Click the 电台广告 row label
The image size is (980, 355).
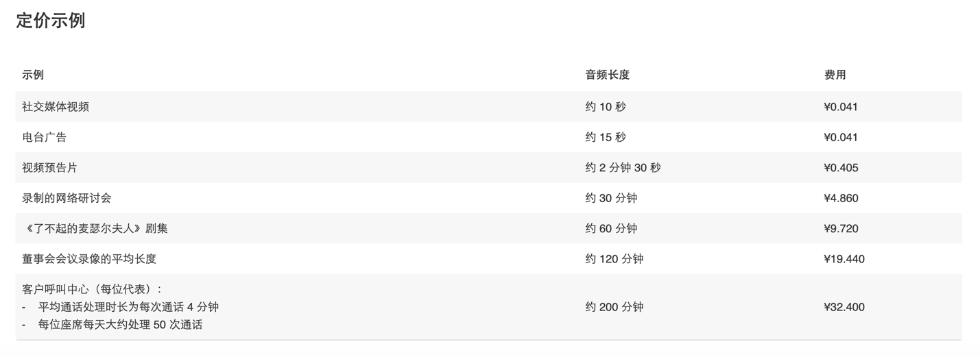point(45,137)
